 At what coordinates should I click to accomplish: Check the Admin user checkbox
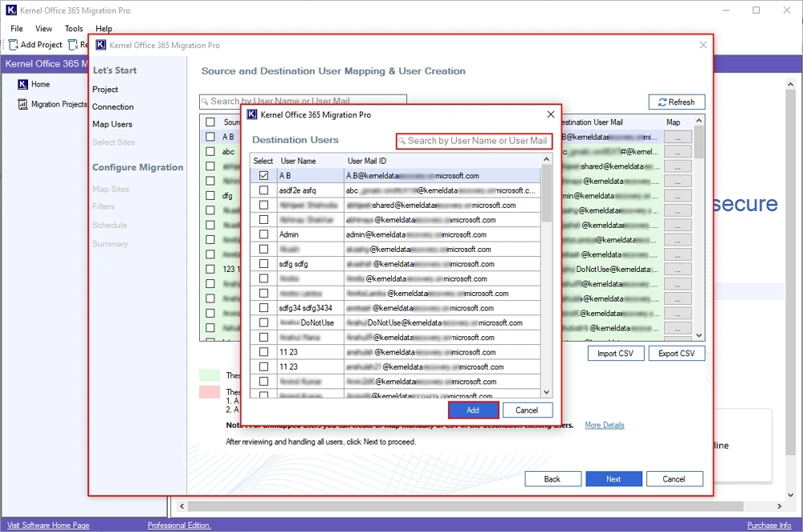(x=263, y=234)
